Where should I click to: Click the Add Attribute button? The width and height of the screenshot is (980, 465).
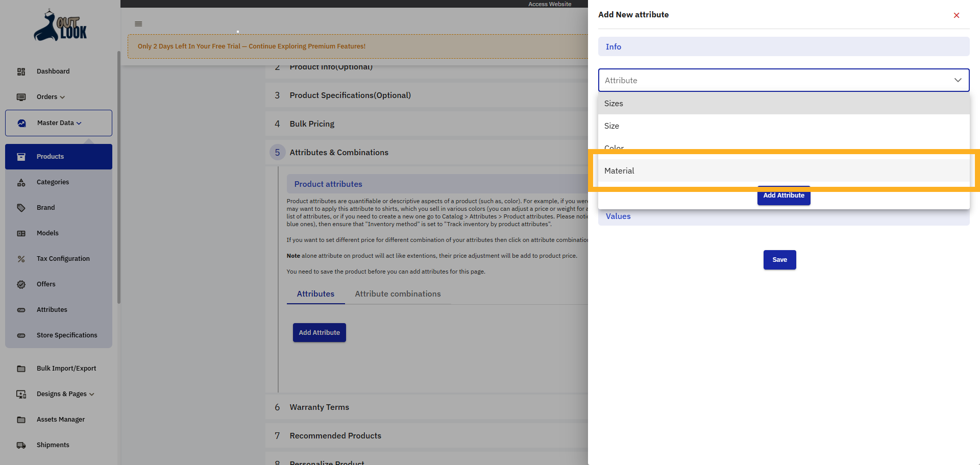pos(319,332)
